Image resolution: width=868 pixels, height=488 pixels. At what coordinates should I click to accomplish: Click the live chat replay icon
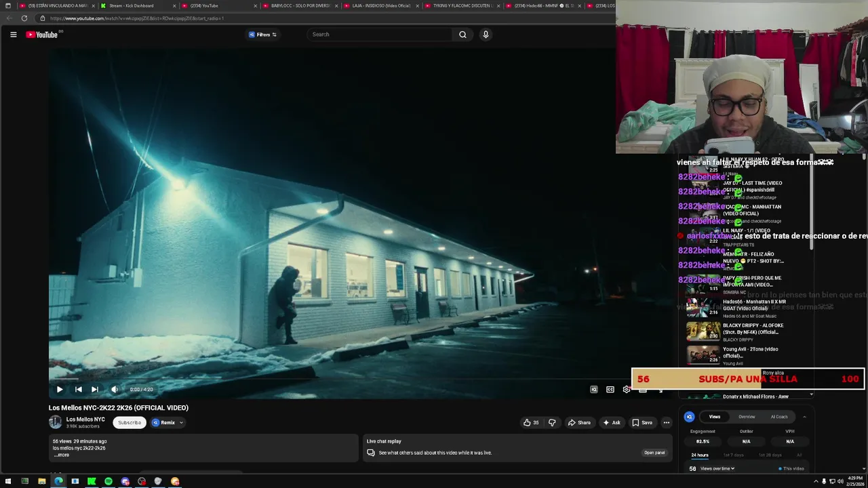371,453
